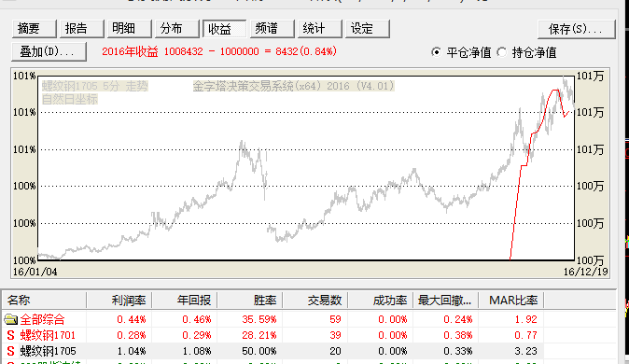Click the 28.21% win rate cell
The width and height of the screenshot is (629, 364).
click(x=259, y=335)
